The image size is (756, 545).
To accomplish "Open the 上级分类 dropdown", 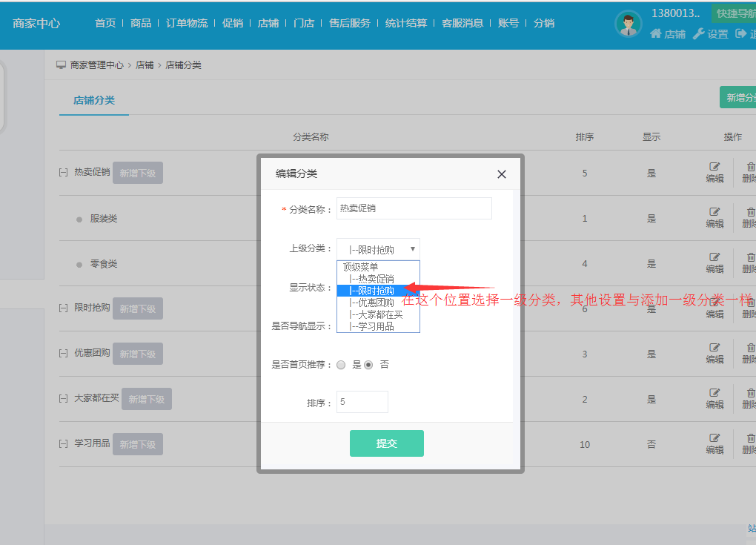I will click(378, 249).
